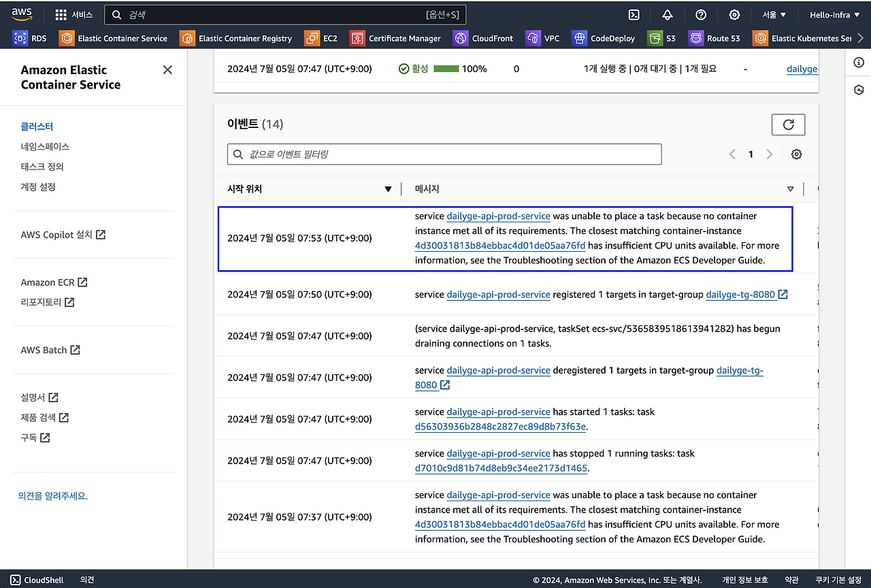Go to next events page

pos(769,154)
